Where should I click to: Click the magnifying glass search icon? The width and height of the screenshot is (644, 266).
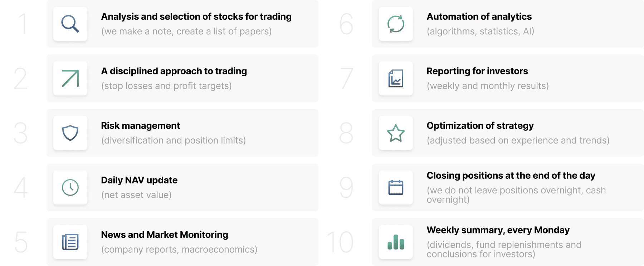(x=70, y=24)
